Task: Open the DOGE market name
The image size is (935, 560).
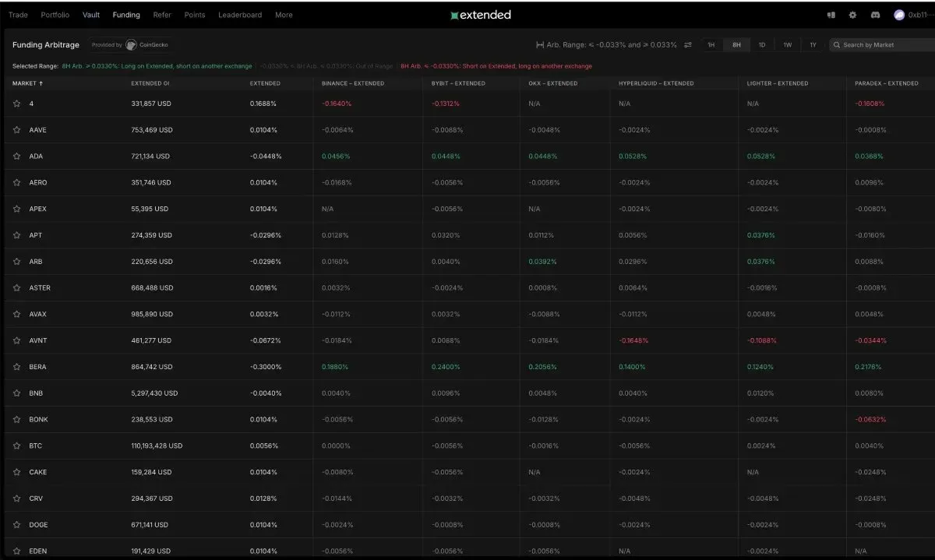Action: pyautogui.click(x=38, y=525)
